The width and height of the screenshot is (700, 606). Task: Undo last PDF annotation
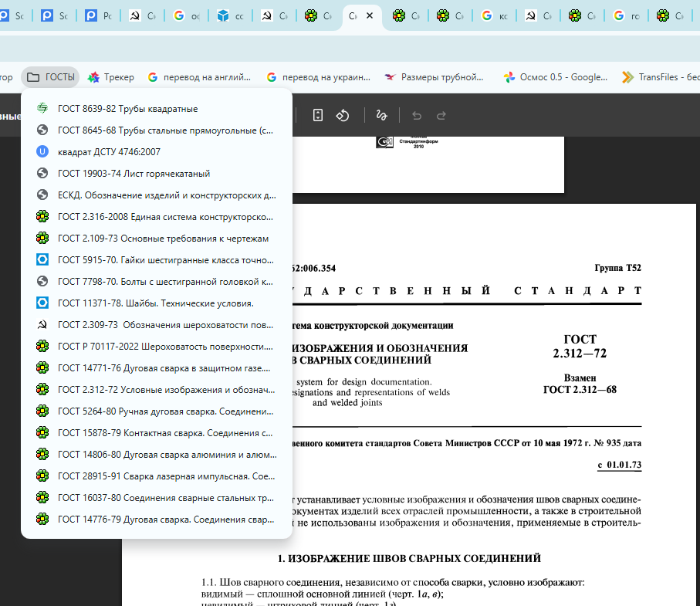[417, 116]
